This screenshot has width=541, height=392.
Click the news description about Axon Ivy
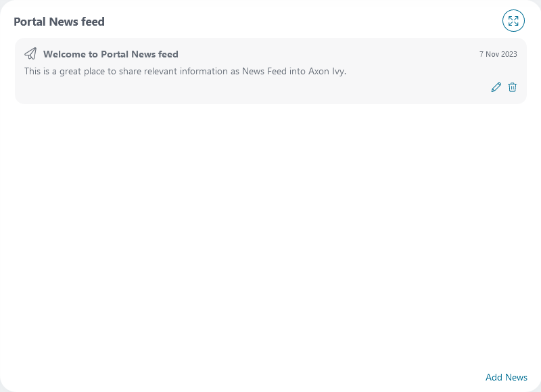185,71
